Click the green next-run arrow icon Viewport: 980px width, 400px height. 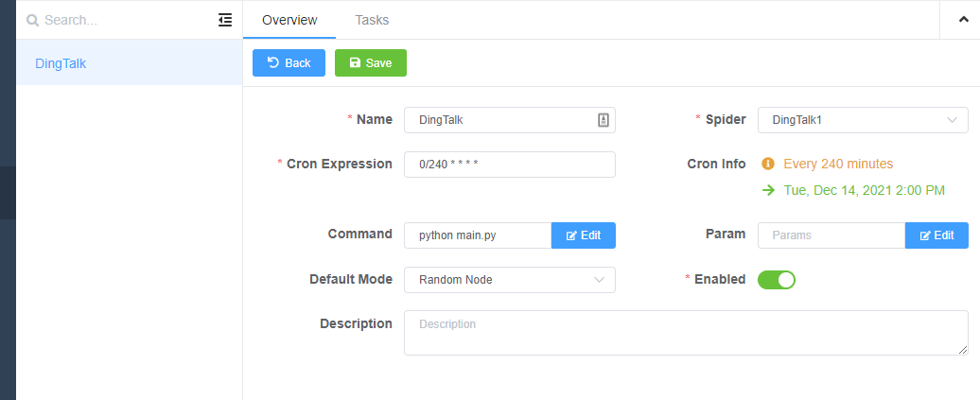point(768,190)
